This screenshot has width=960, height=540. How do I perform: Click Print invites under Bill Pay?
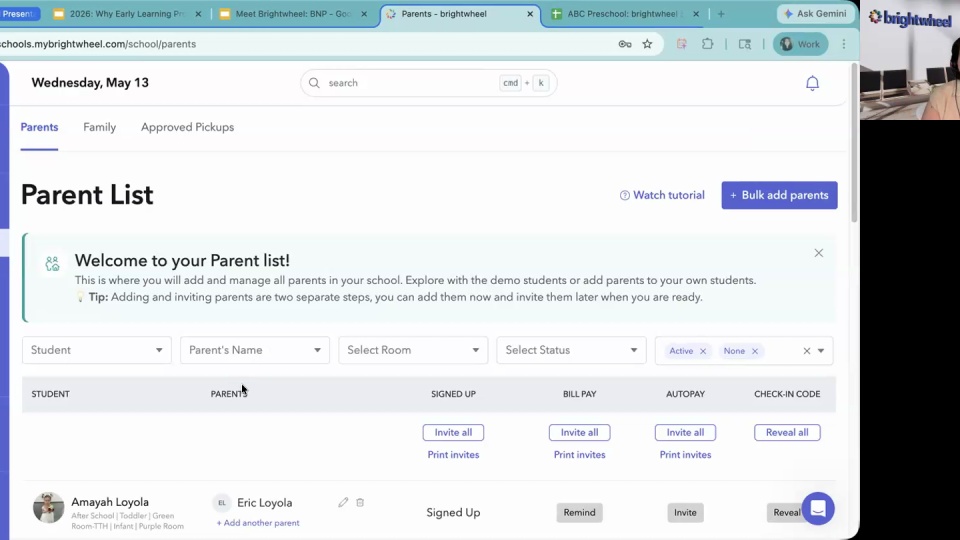click(x=579, y=455)
